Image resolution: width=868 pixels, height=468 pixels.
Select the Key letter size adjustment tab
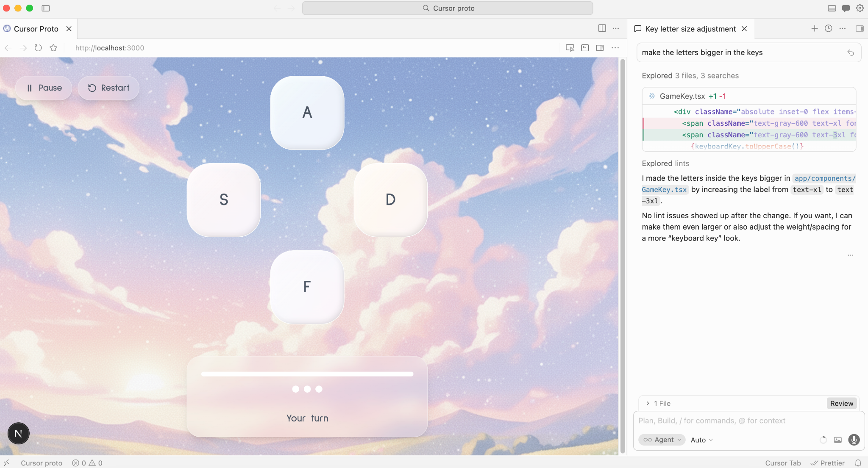click(x=690, y=28)
